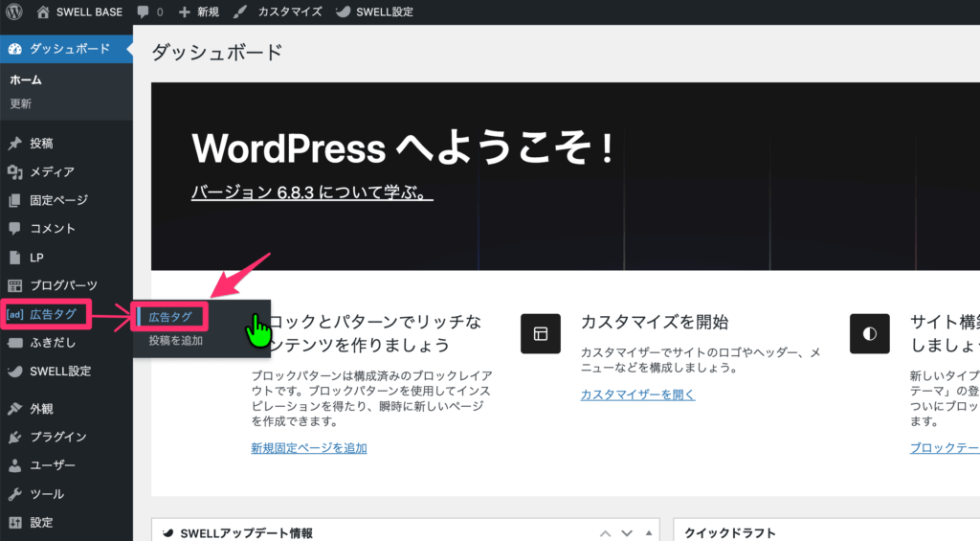
Task: Open the カスタマイザーを開く link
Action: (637, 394)
